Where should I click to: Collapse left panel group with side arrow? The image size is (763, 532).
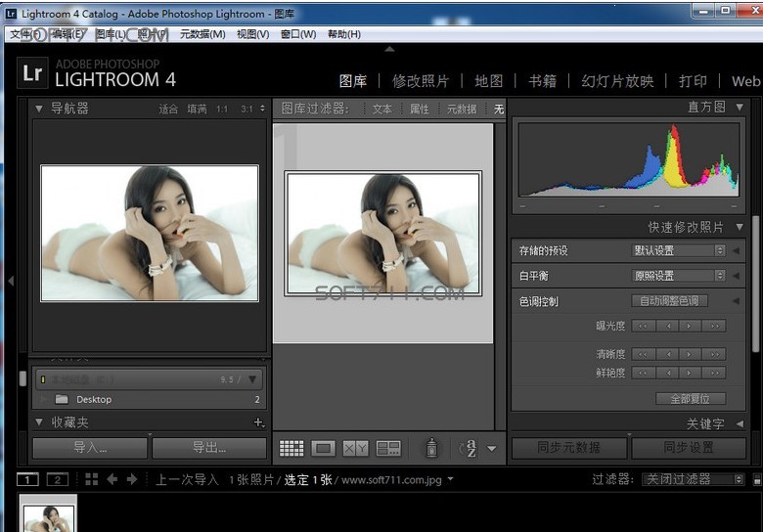(11, 281)
